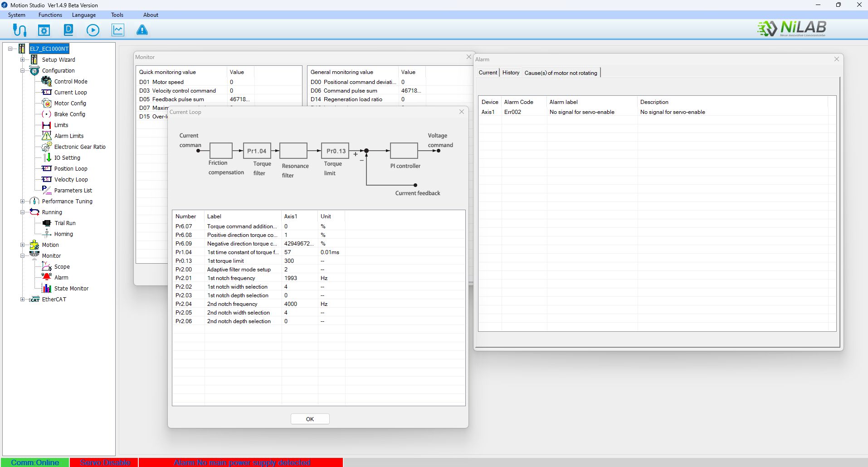Click OK in the Current Loop dialog
This screenshot has width=868, height=467.
click(310, 419)
